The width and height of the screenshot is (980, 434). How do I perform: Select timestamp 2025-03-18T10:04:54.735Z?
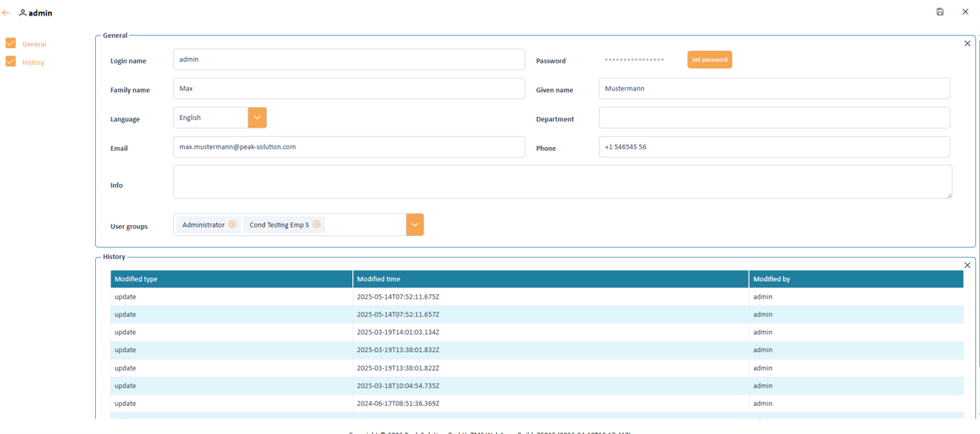[x=398, y=386]
